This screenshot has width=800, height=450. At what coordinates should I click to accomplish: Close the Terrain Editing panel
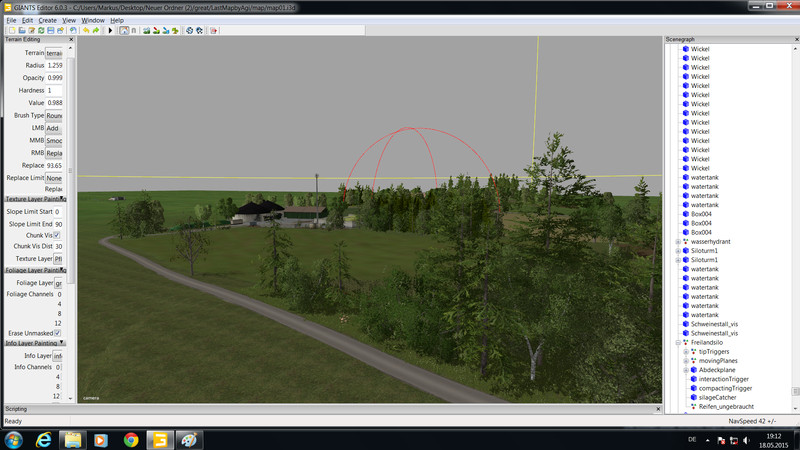[71, 40]
